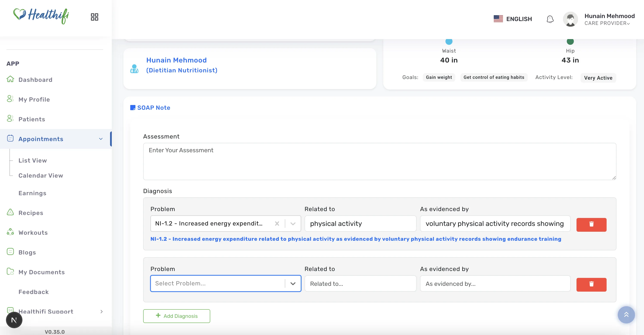Delete the NI-1.2 diagnosis row
This screenshot has width=644, height=335.
(x=591, y=224)
